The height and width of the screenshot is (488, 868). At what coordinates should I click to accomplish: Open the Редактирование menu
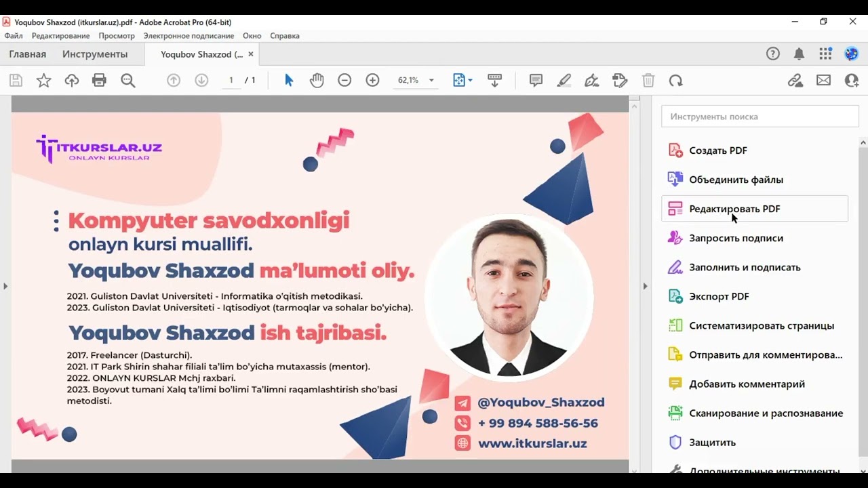coord(60,35)
